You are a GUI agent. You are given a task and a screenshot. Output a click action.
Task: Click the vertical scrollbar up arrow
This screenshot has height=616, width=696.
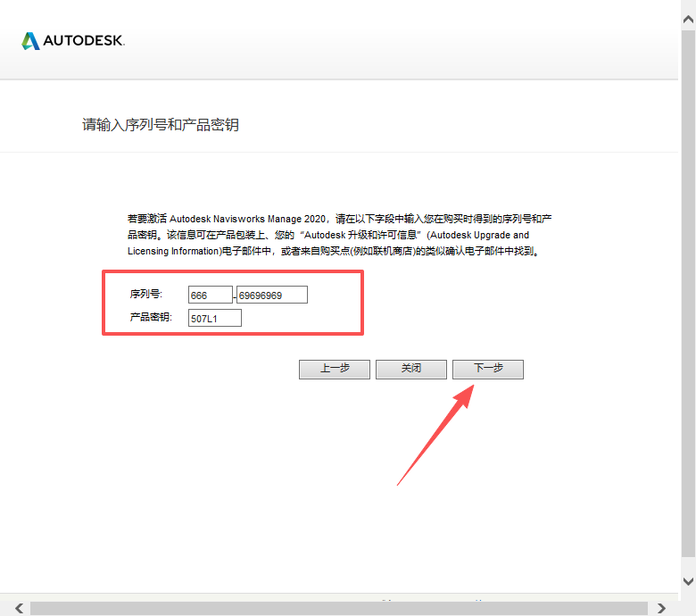click(x=688, y=19)
